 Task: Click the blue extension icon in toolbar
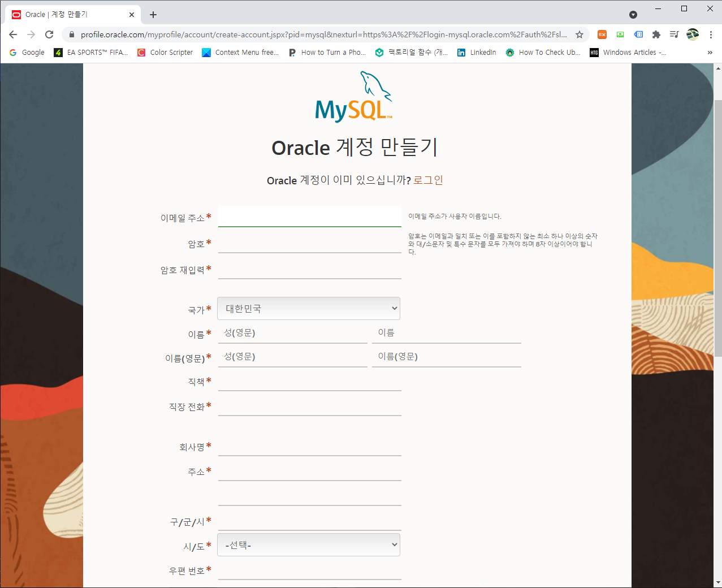point(638,34)
